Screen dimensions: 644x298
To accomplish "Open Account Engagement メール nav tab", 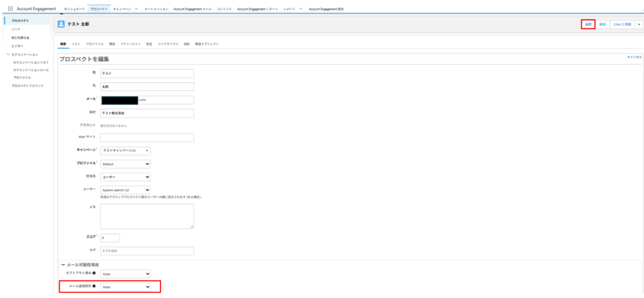I will [x=192, y=9].
